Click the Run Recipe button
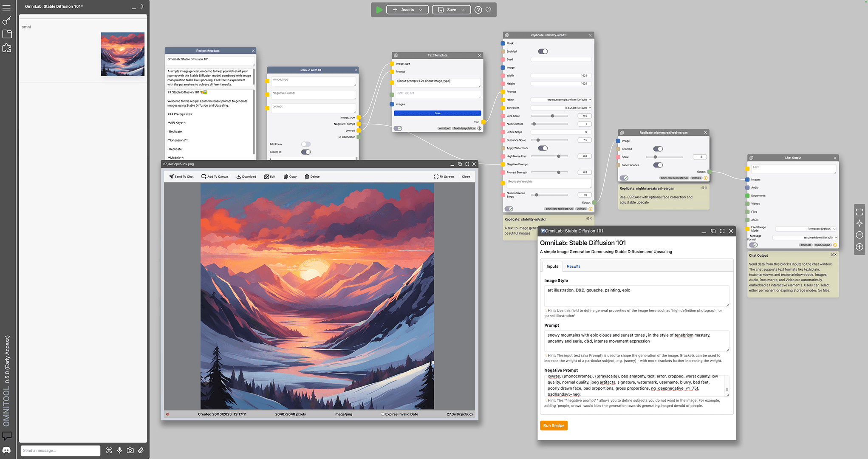868x459 pixels. 554,425
